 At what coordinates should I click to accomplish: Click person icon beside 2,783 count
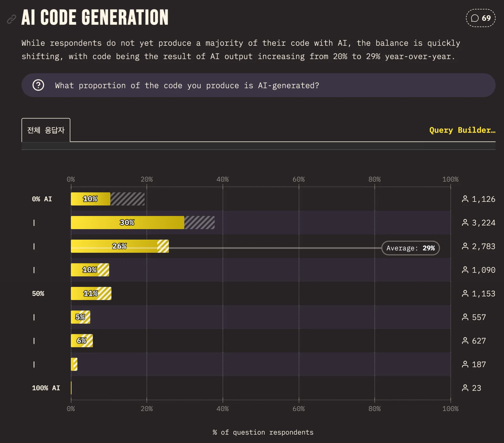point(465,246)
